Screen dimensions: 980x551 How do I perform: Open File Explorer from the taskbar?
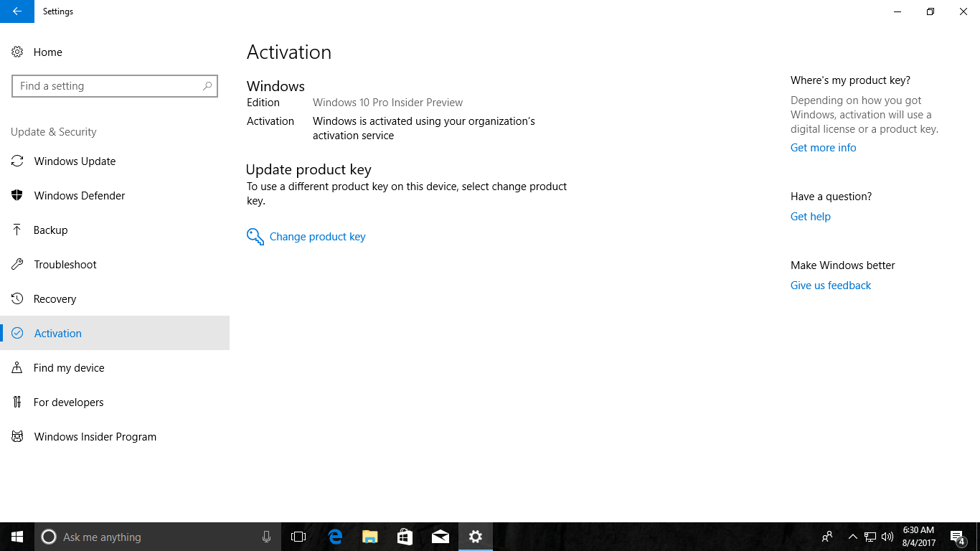[369, 537]
